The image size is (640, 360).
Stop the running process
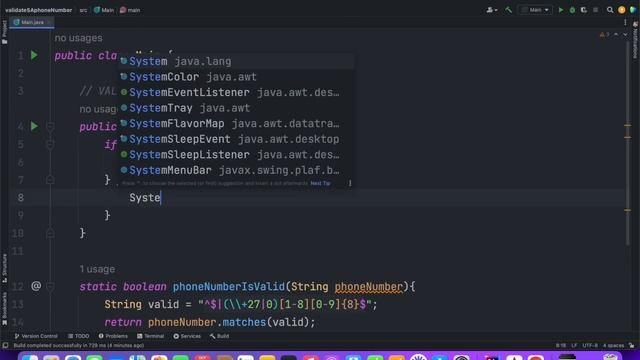pyautogui.click(x=596, y=10)
